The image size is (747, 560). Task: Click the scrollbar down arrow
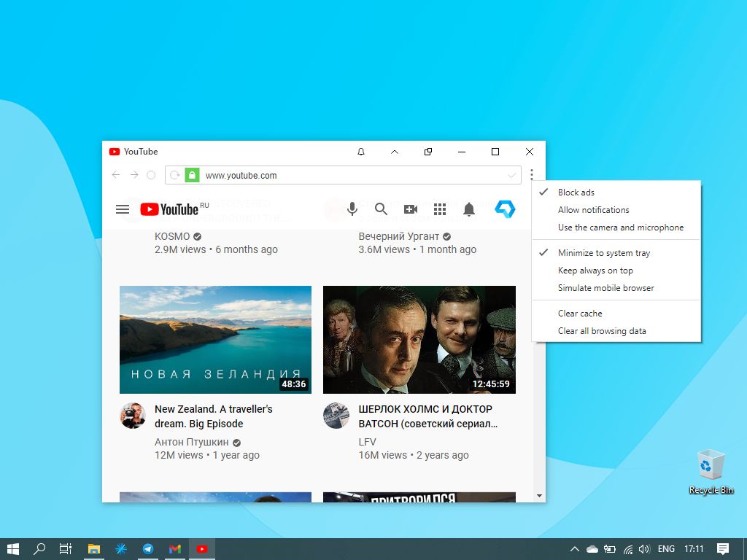pos(539,496)
